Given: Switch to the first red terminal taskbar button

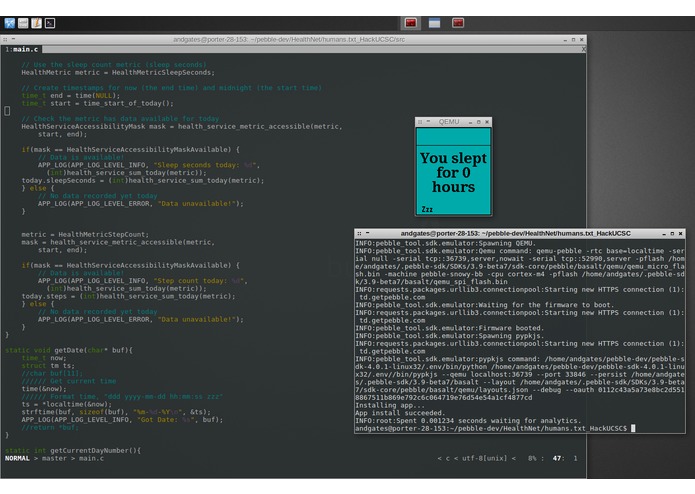Looking at the screenshot, I should 410,23.
